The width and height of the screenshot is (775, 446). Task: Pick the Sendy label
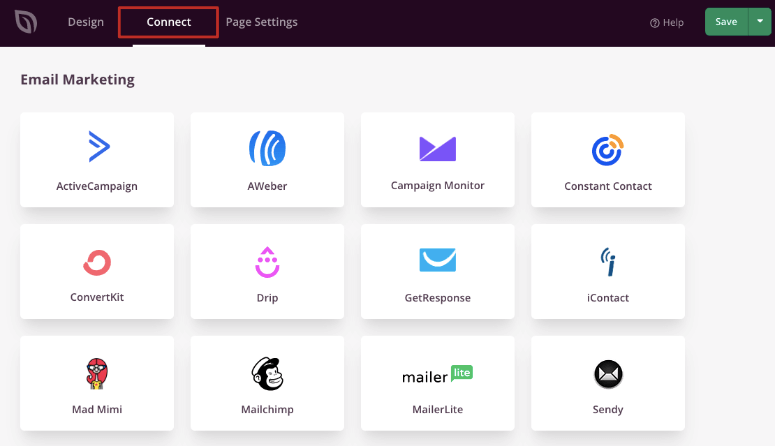tap(608, 410)
